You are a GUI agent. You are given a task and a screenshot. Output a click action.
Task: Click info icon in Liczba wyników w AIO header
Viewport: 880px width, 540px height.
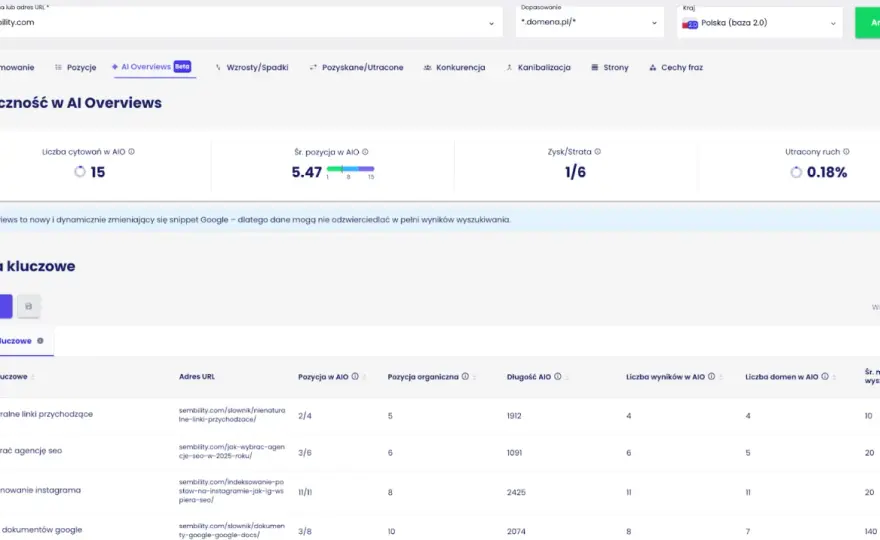click(712, 377)
